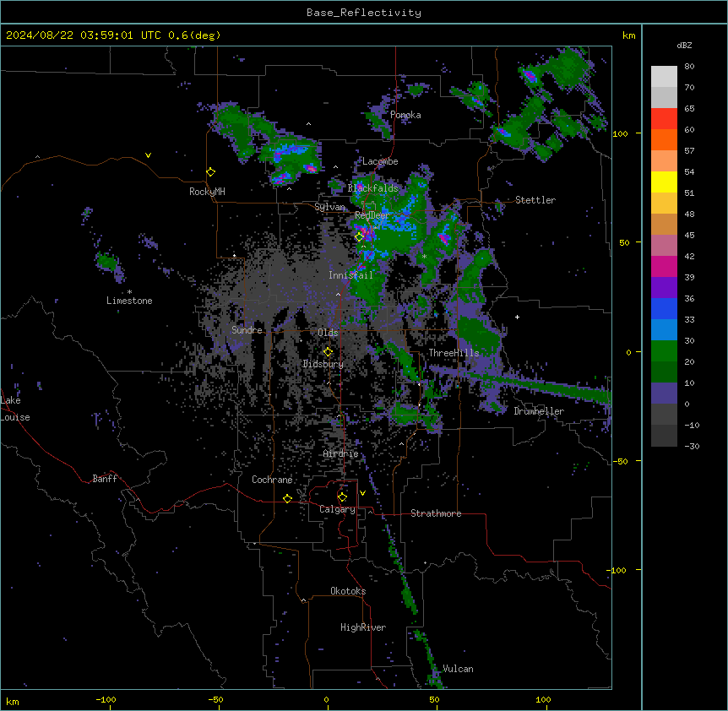This screenshot has height=711, width=728.
Task: Click the Banff town label
Action: point(105,479)
